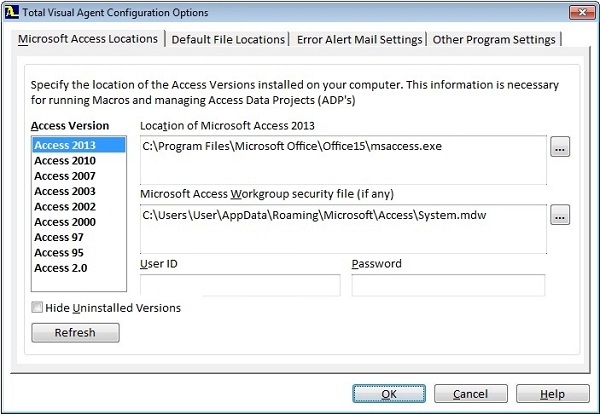Open Help for this dialog

553,394
